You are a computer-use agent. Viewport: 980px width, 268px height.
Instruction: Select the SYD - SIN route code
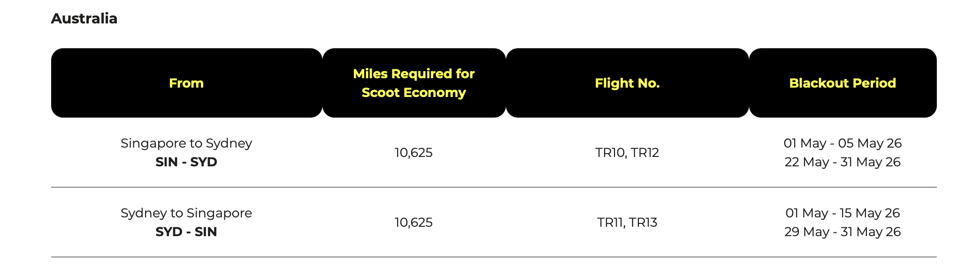[186, 232]
